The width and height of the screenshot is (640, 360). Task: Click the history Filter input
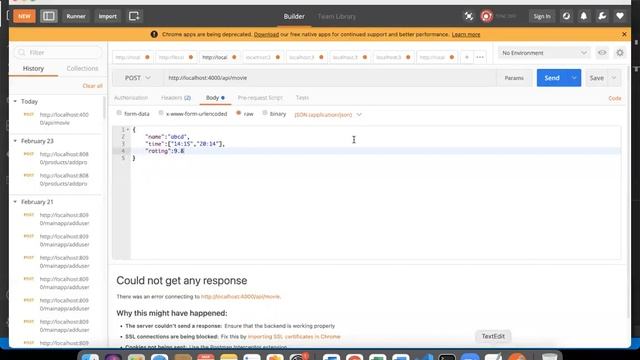(58, 52)
